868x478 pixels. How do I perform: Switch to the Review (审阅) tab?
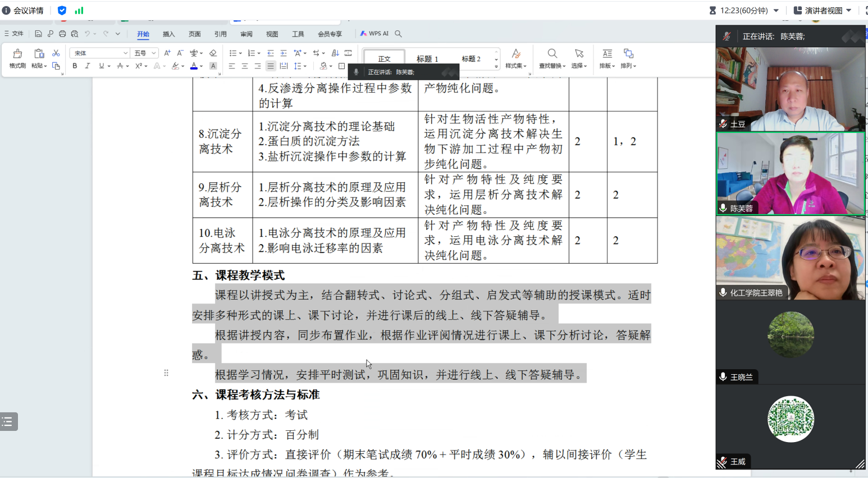coord(246,34)
